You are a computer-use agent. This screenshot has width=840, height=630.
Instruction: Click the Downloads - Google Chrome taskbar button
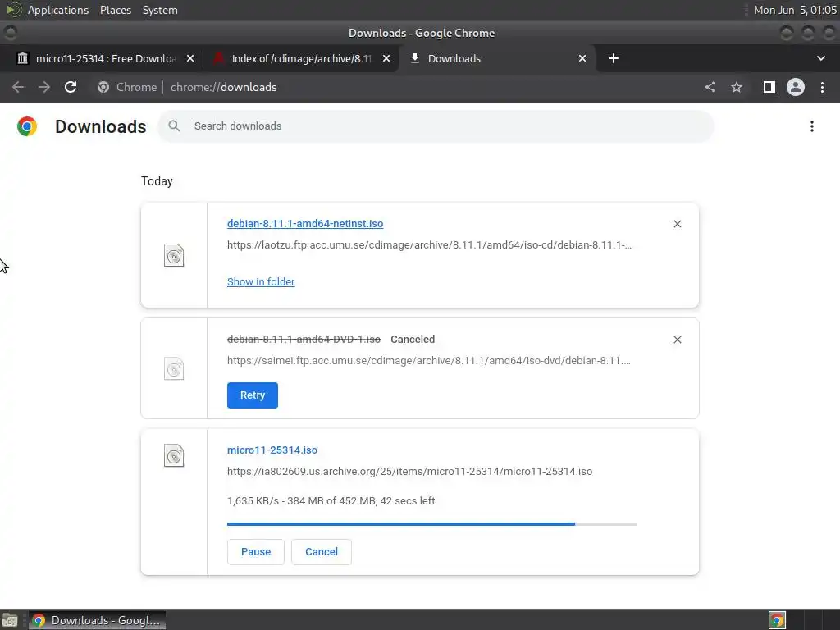(97, 620)
